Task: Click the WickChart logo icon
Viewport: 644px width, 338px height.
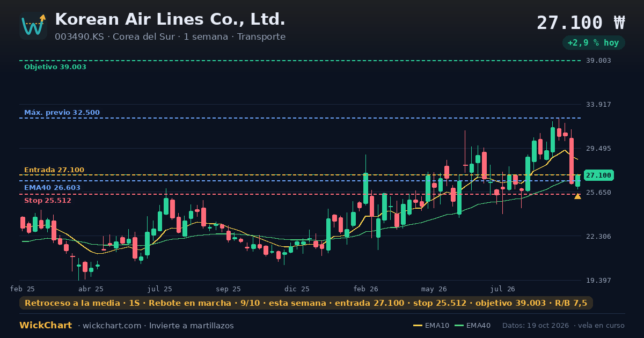Action: (33, 26)
